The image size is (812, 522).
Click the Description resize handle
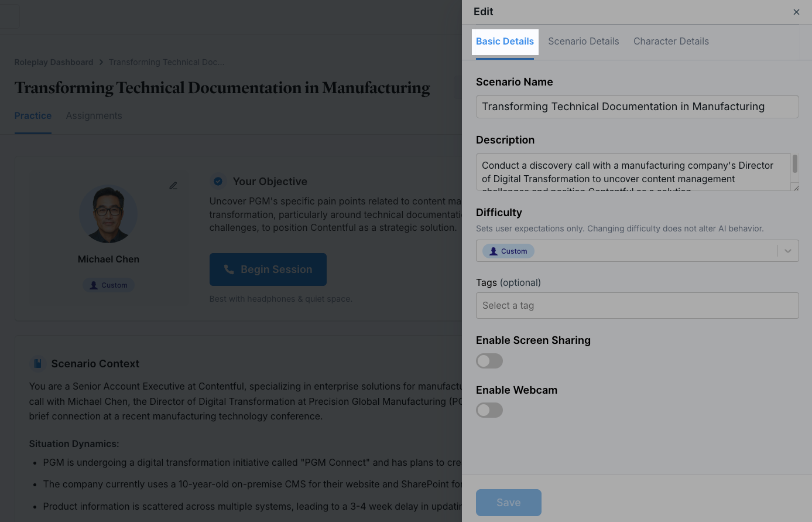tap(795, 187)
